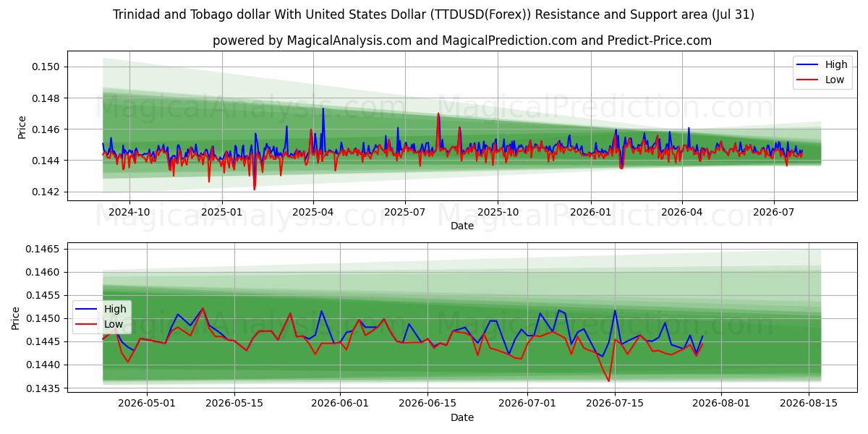This screenshot has width=868, height=434.
Task: Click 'High' in the upper chart legend
Action: pos(837,64)
